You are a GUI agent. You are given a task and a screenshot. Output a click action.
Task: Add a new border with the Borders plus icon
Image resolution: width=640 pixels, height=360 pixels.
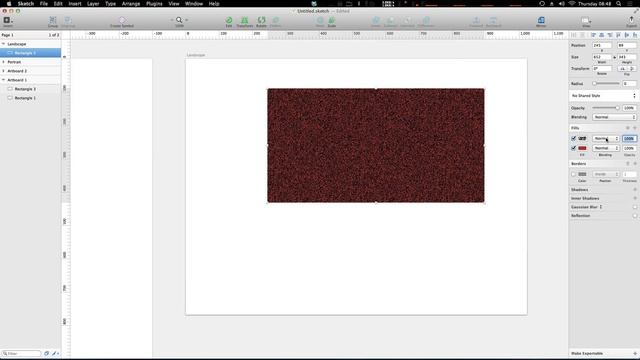tap(635, 164)
